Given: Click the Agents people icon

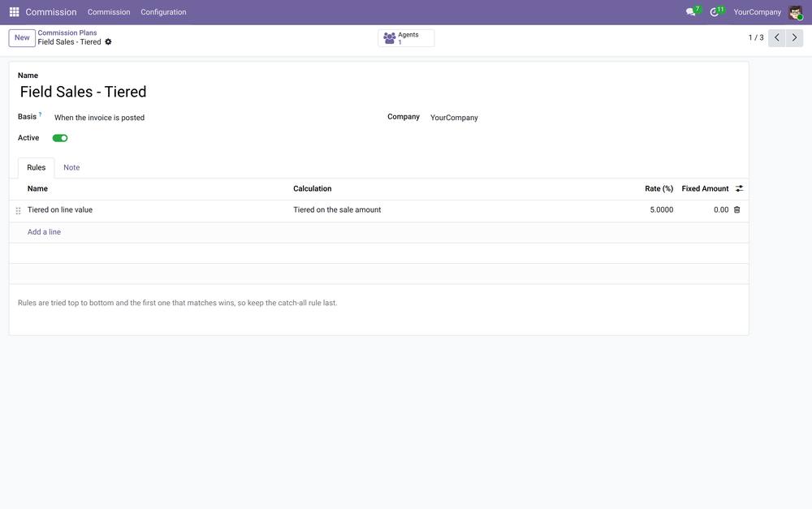Looking at the screenshot, I should click(390, 38).
